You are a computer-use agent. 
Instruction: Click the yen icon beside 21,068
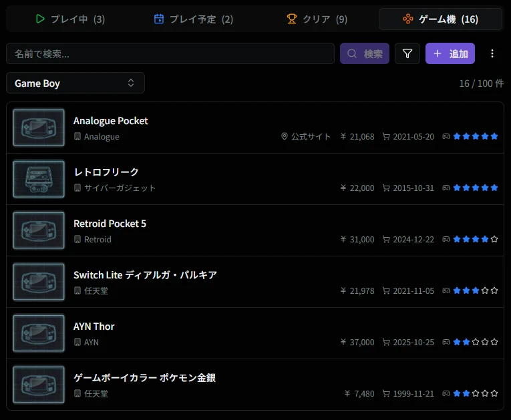click(x=343, y=136)
